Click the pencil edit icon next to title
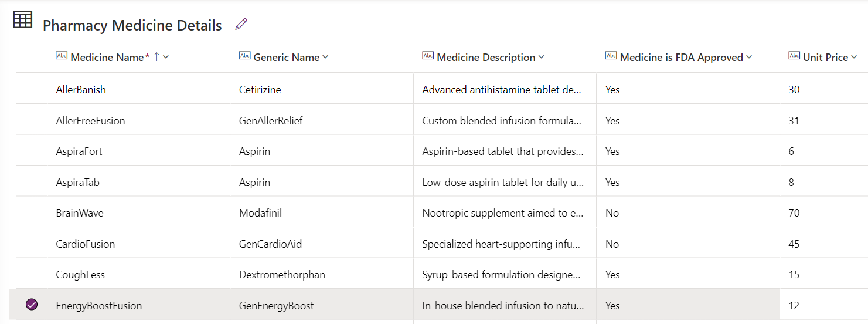The height and width of the screenshot is (324, 868). point(241,24)
